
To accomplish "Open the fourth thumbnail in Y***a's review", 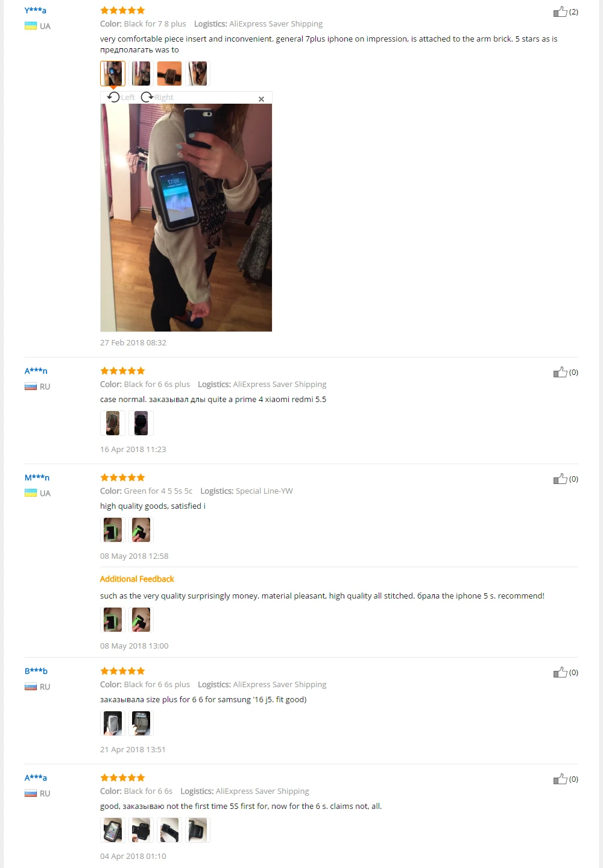I will click(x=198, y=74).
